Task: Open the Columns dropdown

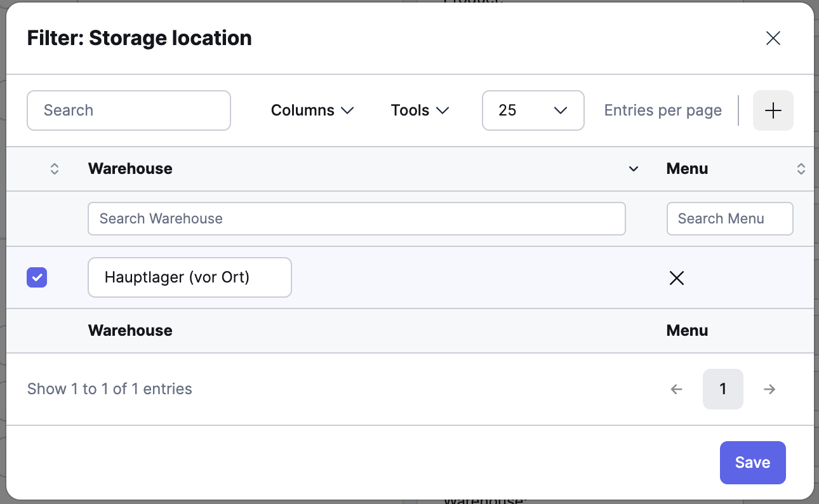Action: pos(312,110)
